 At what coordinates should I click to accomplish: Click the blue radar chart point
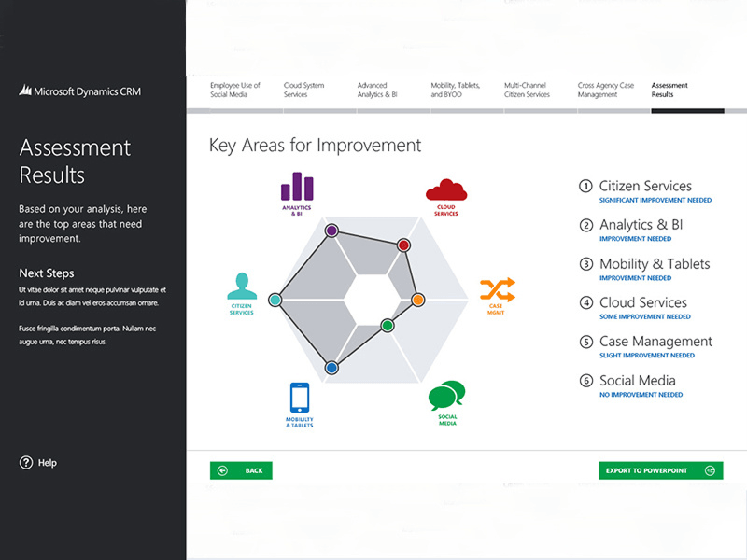[331, 368]
